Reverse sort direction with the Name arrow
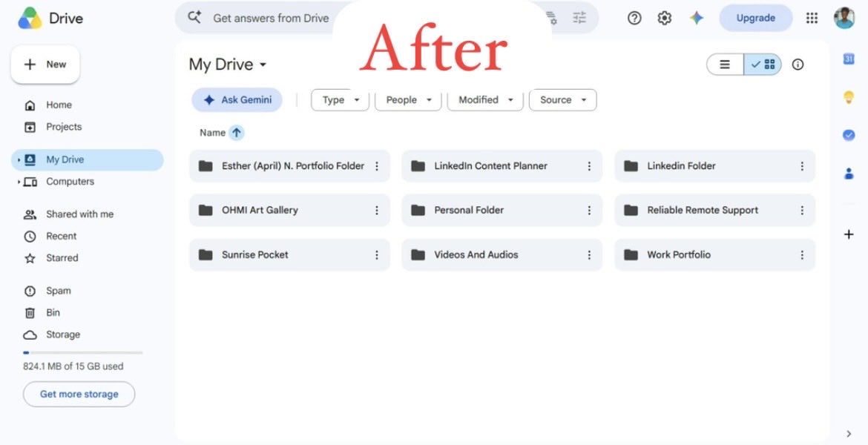Screen dimensions: 868x445 tap(237, 133)
